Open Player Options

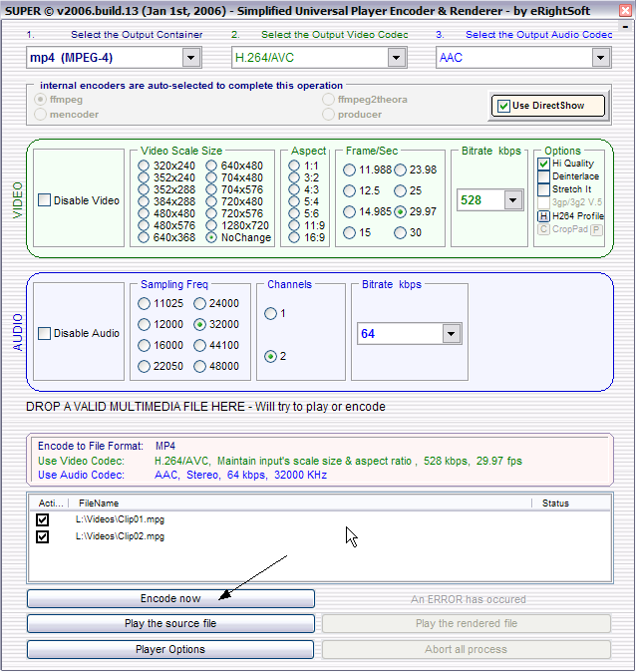point(170,649)
